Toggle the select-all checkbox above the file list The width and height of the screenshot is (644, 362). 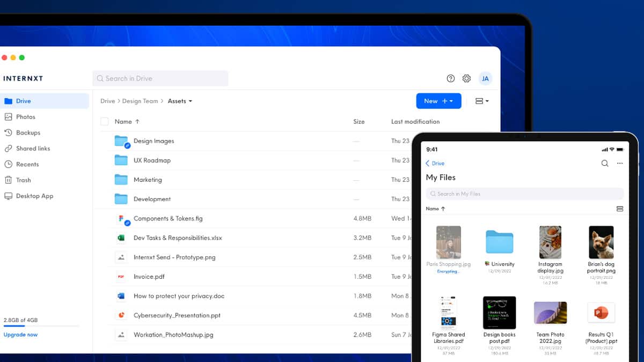[x=104, y=121]
